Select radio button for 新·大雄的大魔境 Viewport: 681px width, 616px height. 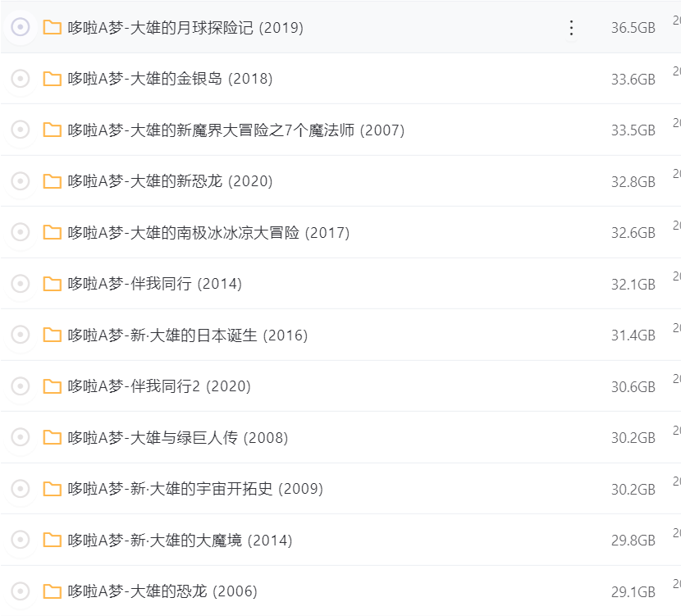click(20, 540)
